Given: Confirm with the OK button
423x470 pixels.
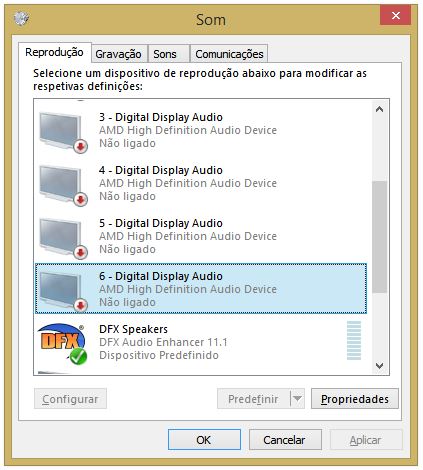Looking at the screenshot, I should pos(204,440).
